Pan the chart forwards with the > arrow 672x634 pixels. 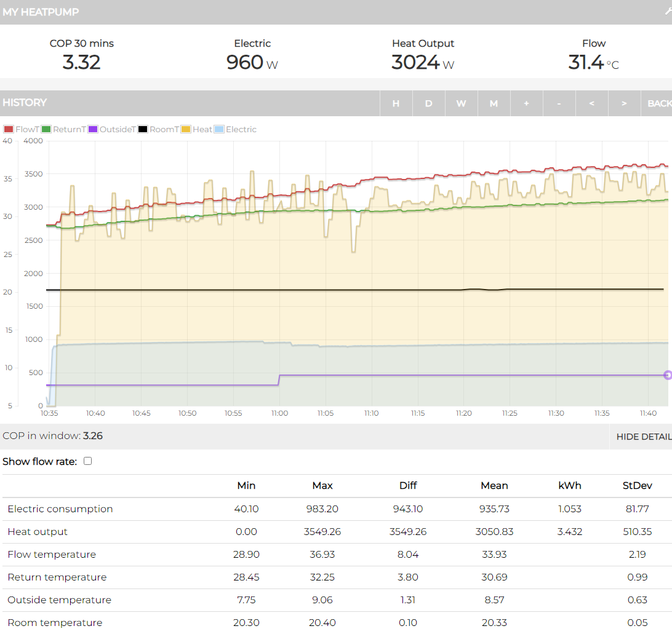[x=624, y=103]
